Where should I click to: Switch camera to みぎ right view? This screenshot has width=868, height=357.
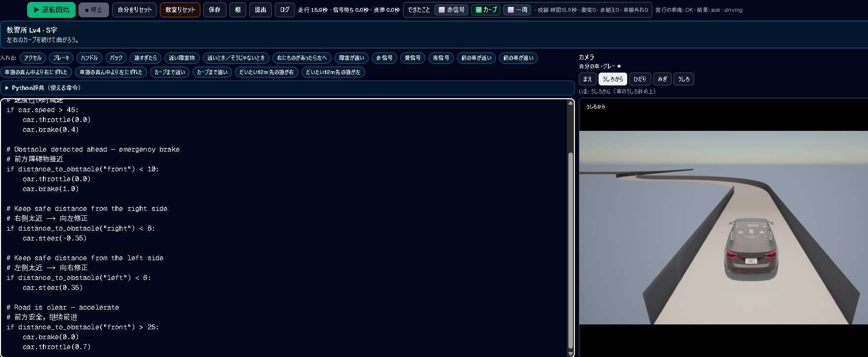pos(662,79)
